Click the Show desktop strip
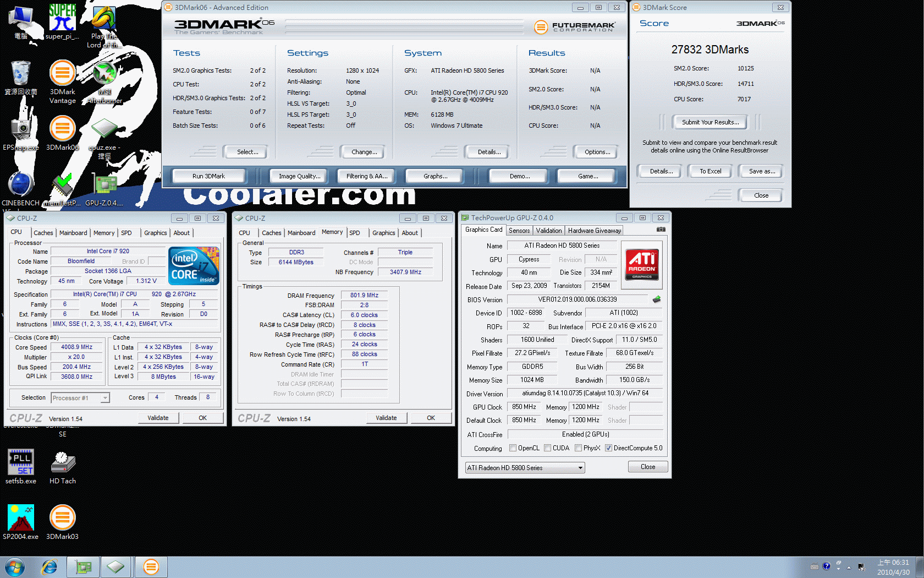The image size is (924, 578). 920,567
